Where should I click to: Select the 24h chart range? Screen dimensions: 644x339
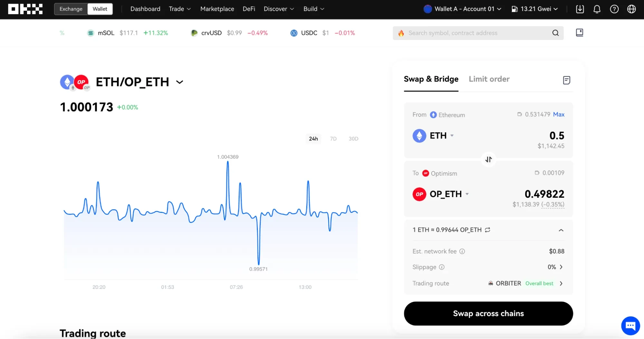(x=313, y=139)
